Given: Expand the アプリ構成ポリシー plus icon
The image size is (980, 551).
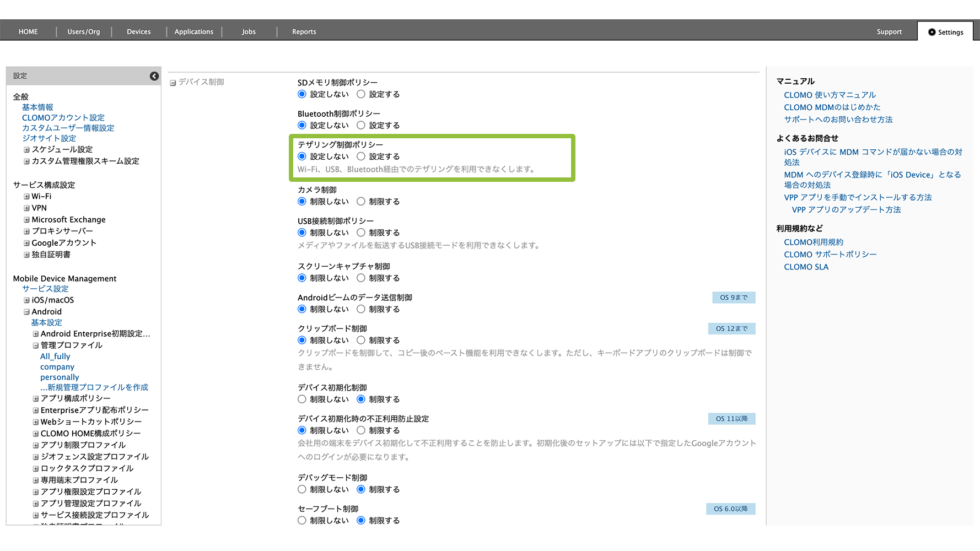Looking at the screenshot, I should 36,398.
